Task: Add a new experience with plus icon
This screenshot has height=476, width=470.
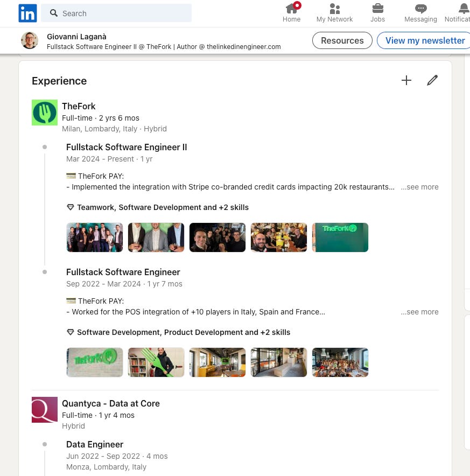Action: (406, 80)
